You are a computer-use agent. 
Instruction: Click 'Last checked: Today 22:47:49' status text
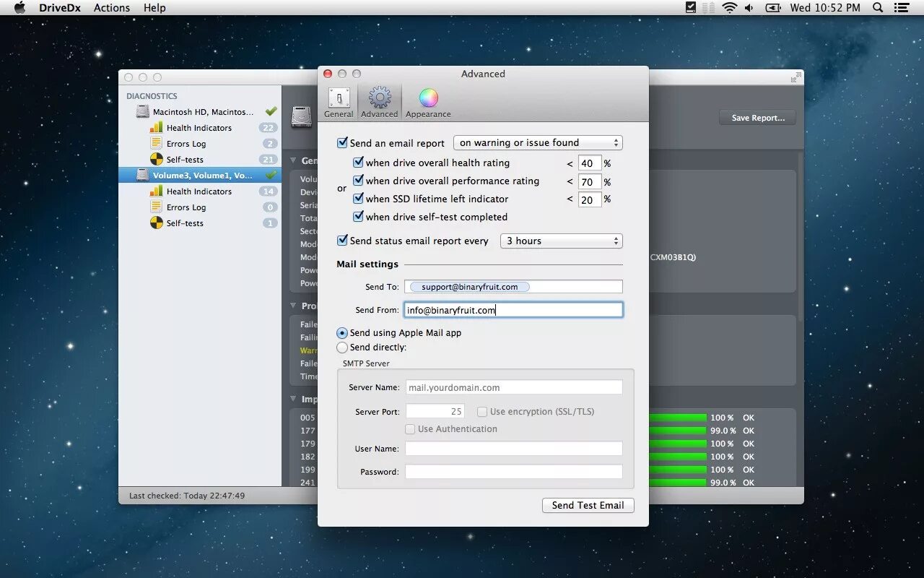coord(187,496)
